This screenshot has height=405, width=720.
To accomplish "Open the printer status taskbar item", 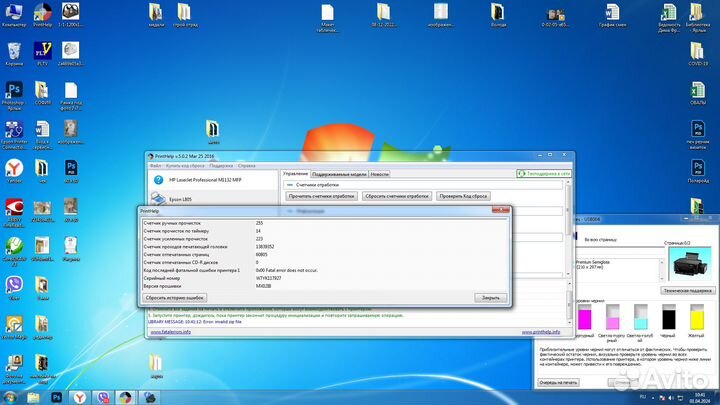I will (150, 397).
